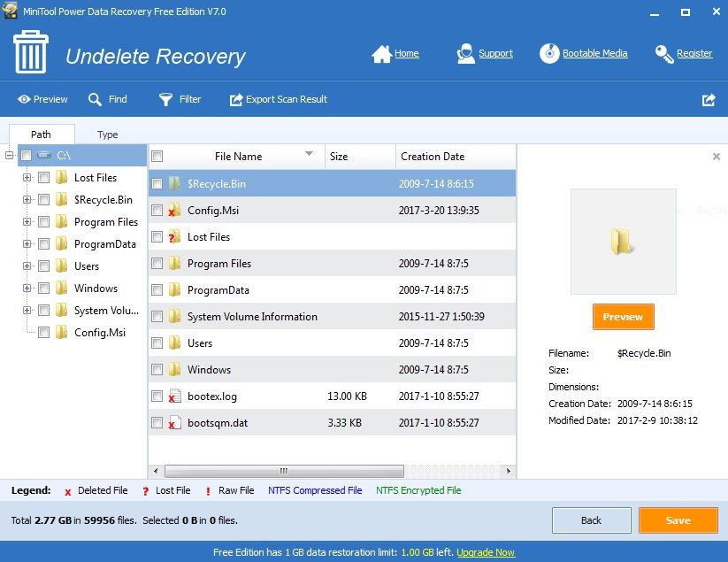
Task: Click the System Volume Information folder icon in list
Action: pos(174,316)
